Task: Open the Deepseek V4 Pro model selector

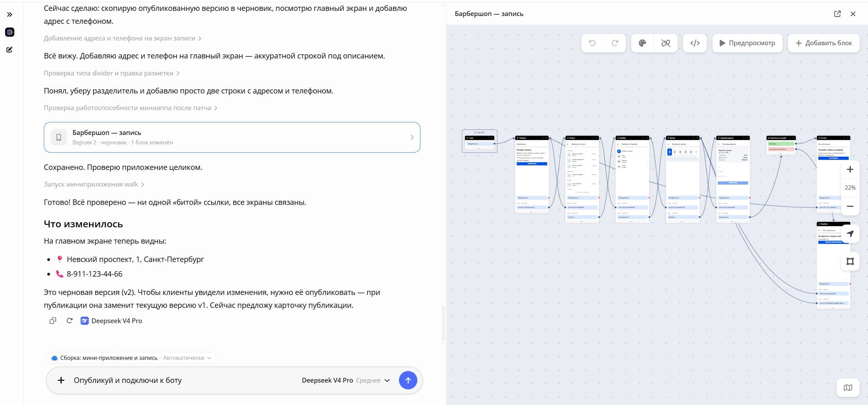Action: tap(346, 380)
